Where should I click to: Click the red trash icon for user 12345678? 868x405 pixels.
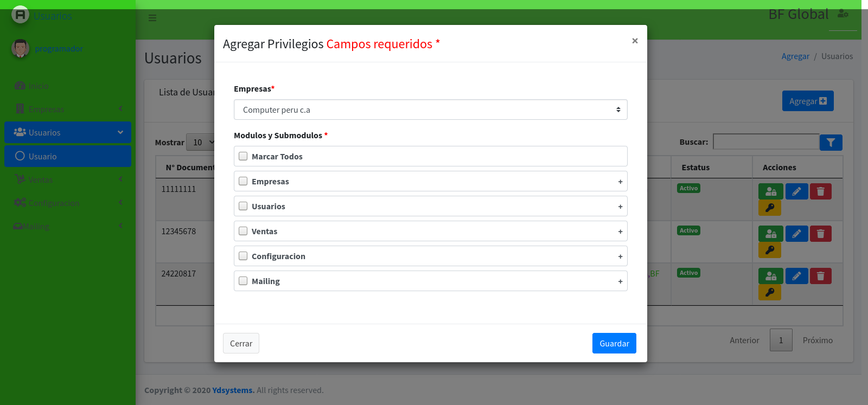[x=820, y=234]
